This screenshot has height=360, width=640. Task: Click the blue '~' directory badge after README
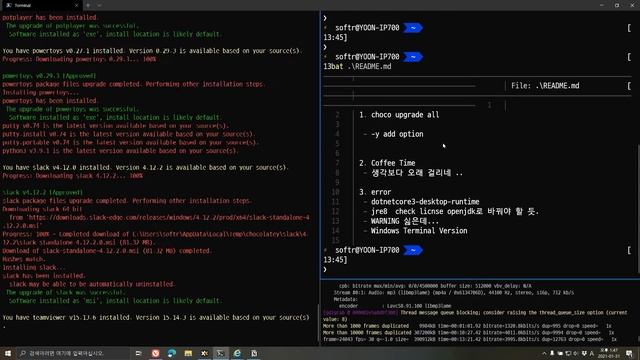coord(413,250)
